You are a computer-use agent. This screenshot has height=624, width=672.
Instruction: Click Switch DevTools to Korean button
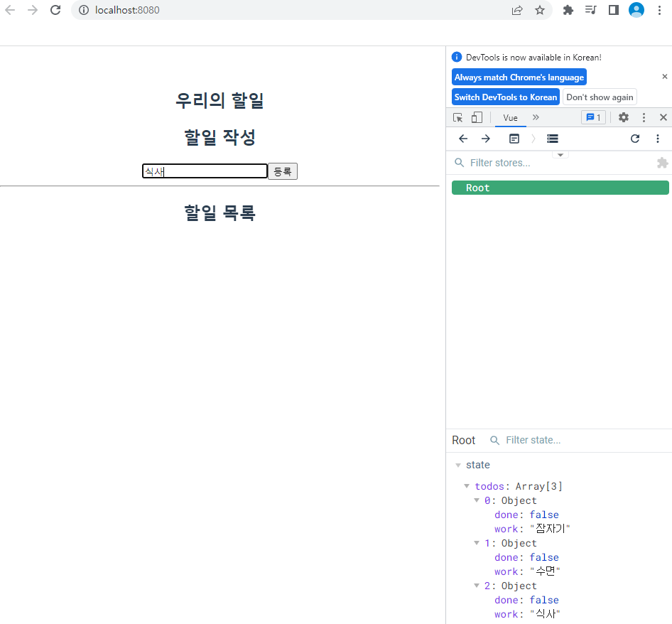point(506,97)
